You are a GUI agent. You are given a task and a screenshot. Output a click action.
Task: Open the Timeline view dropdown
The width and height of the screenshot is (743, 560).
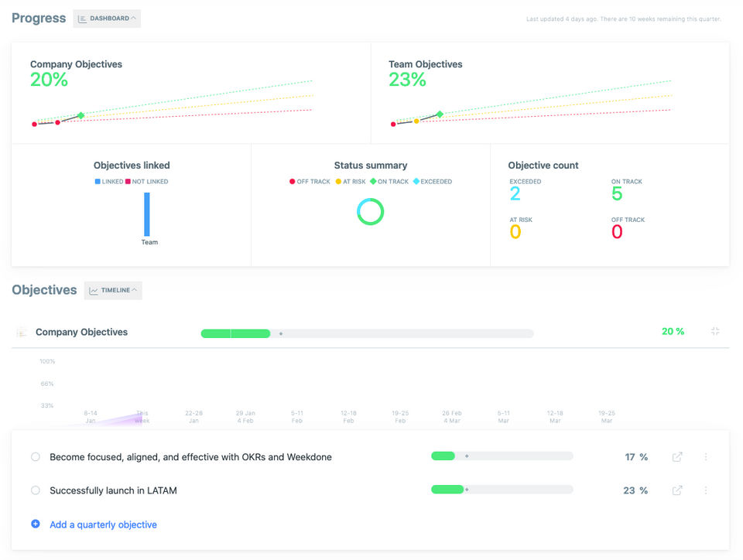(x=113, y=291)
